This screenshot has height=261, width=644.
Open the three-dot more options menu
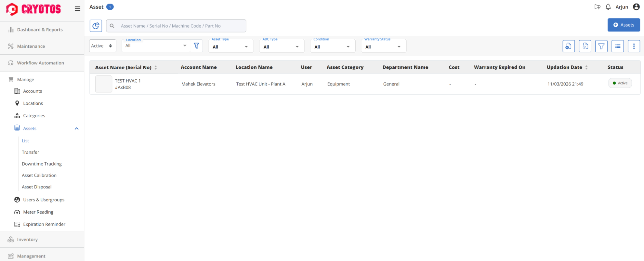tap(633, 46)
